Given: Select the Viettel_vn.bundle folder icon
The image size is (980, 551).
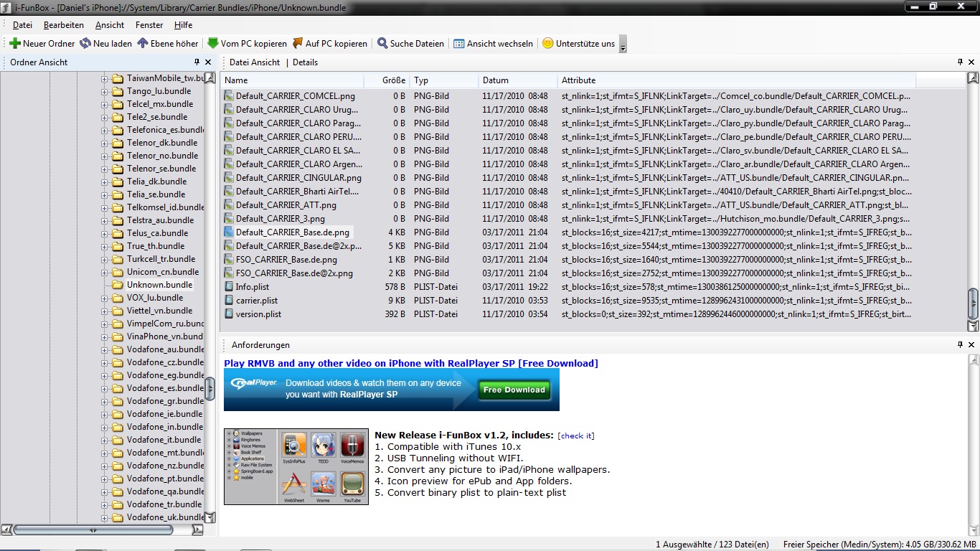Looking at the screenshot, I should [118, 311].
